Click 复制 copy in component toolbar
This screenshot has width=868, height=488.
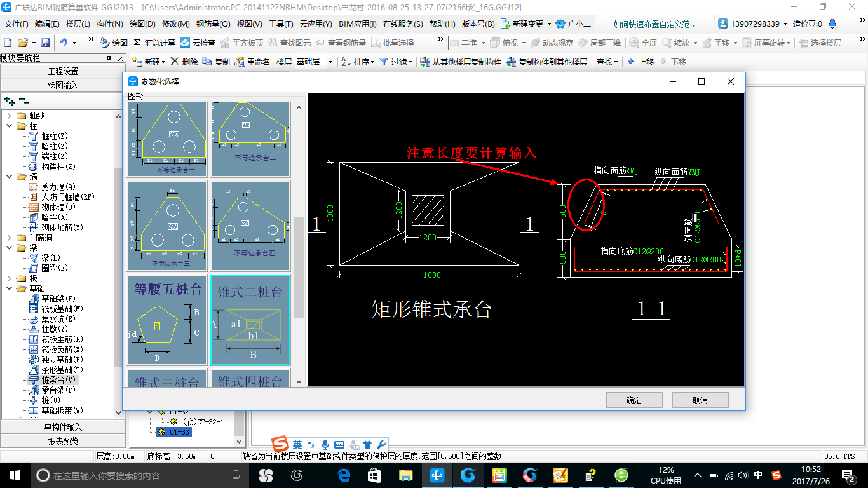point(216,62)
